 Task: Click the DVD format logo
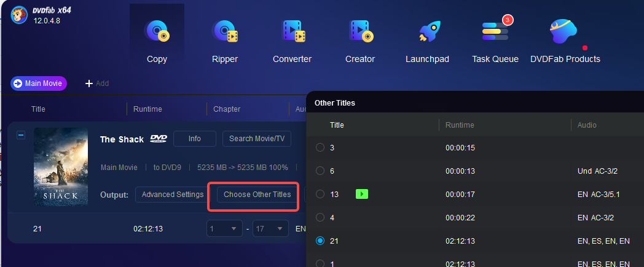[159, 139]
